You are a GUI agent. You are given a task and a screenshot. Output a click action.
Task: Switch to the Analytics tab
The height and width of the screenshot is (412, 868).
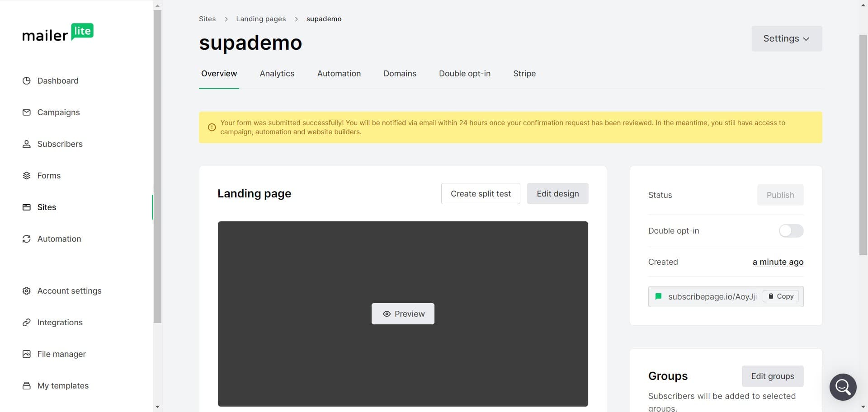[x=277, y=74]
